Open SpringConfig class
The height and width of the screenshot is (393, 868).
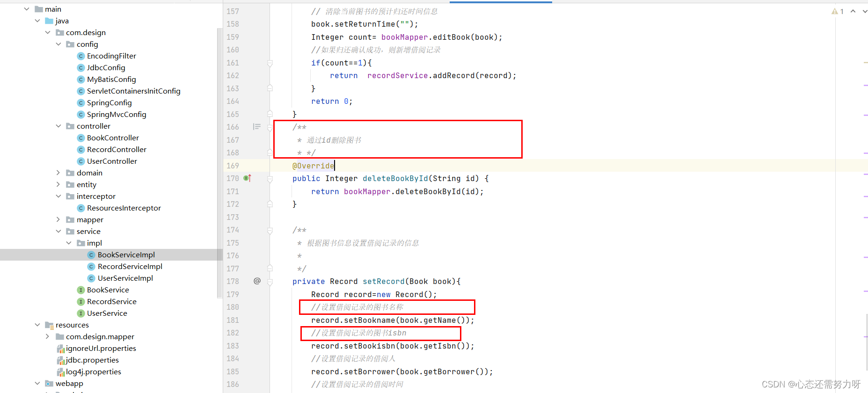(x=109, y=102)
